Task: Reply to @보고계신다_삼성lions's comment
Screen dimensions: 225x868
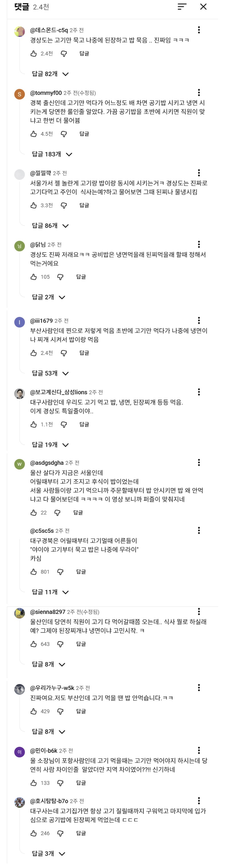Action: click(84, 424)
